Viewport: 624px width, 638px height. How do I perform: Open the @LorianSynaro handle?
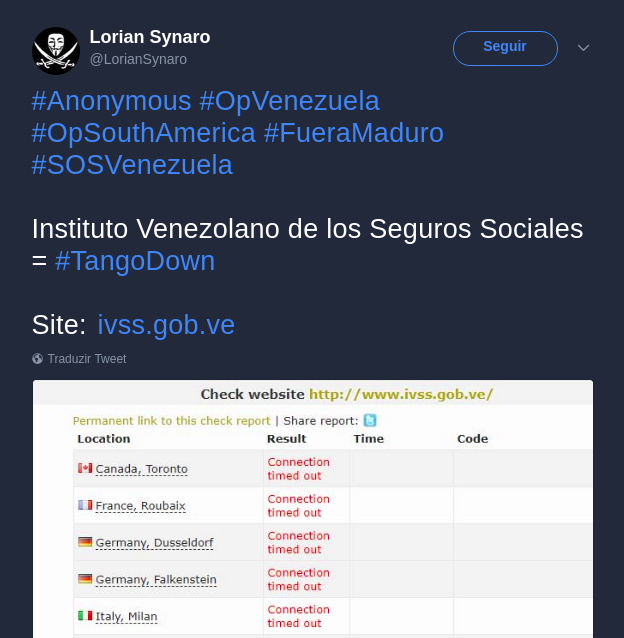click(x=138, y=59)
